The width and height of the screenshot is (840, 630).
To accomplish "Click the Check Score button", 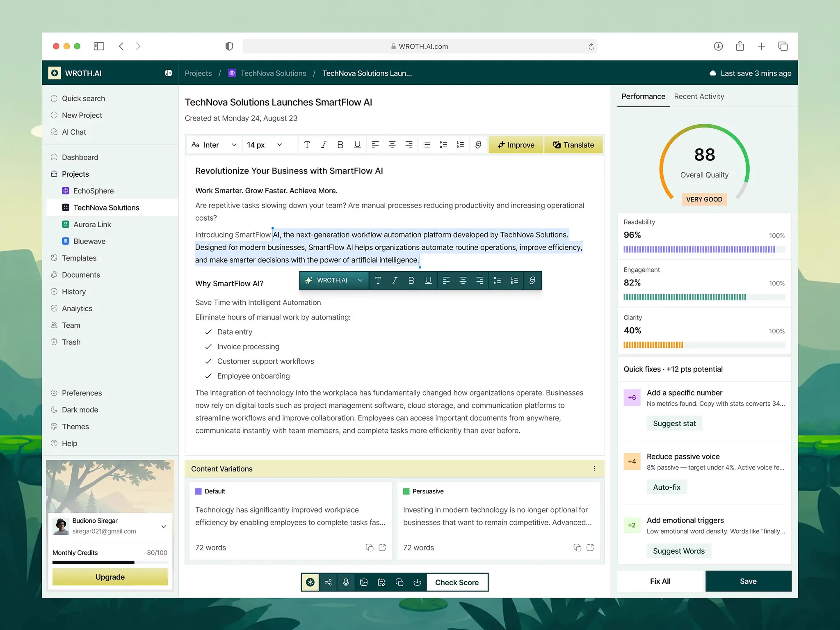I will click(x=457, y=582).
